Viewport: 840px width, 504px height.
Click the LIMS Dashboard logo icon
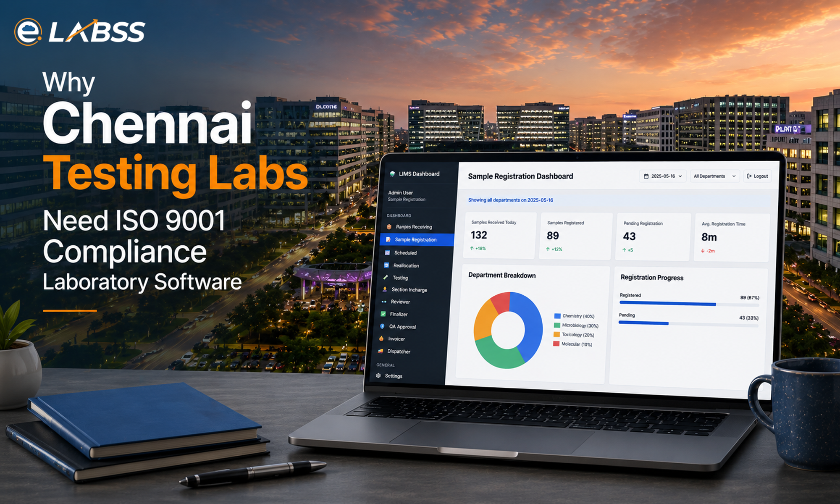click(x=393, y=173)
